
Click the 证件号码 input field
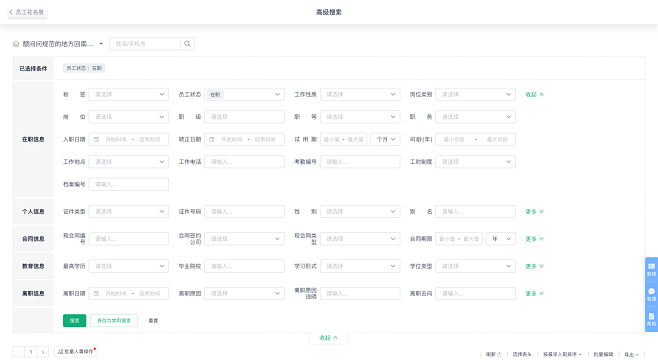(x=244, y=211)
